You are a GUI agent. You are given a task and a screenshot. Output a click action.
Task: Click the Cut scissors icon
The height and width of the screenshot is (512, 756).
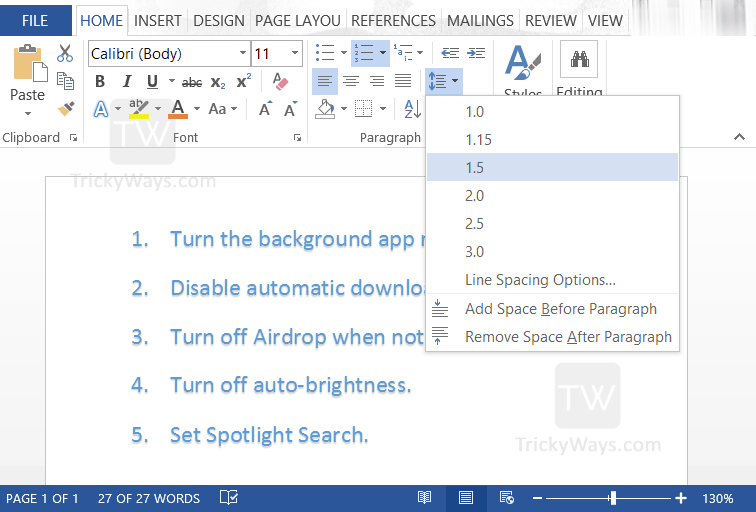coord(65,54)
